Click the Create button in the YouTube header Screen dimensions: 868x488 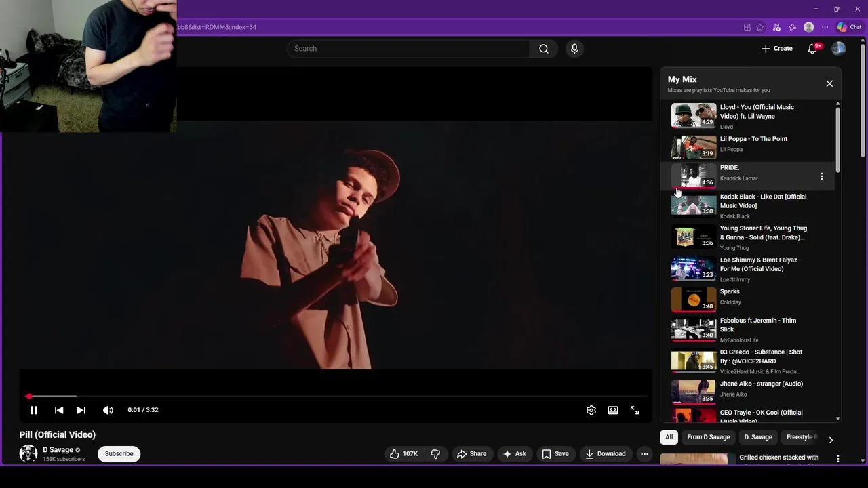point(776,49)
